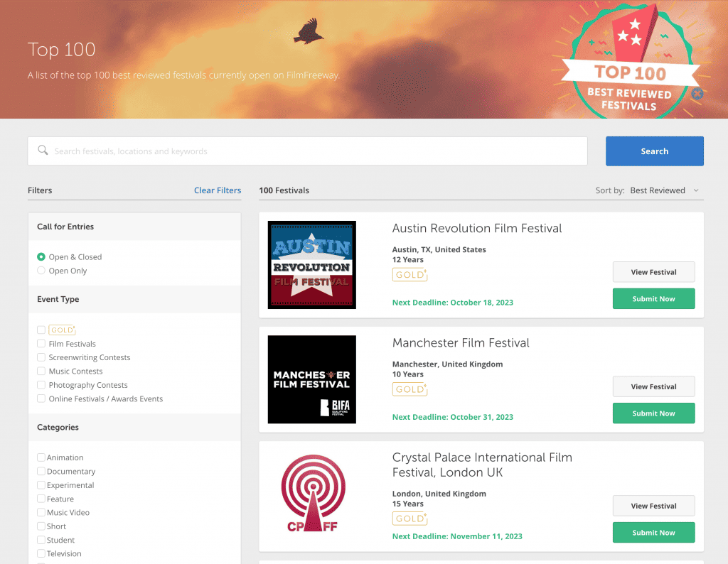The image size is (728, 564).
Task: Click the Clear Filters link
Action: [218, 190]
